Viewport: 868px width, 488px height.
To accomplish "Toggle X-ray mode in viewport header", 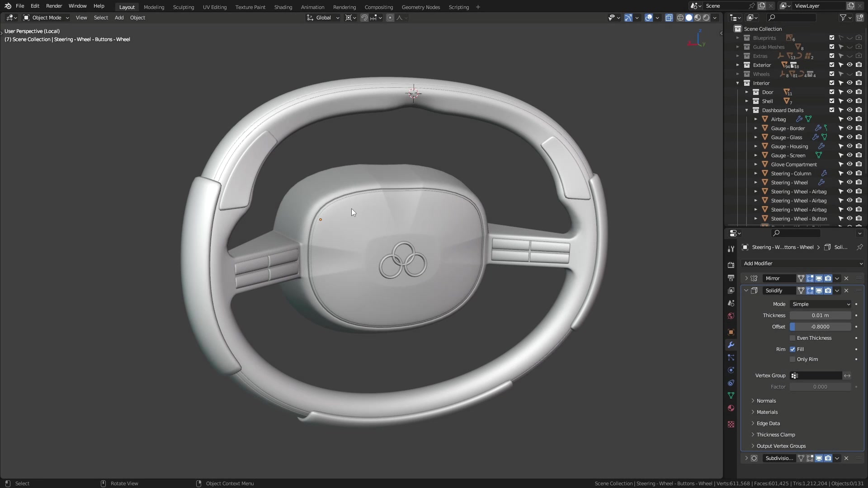I will coord(669,18).
